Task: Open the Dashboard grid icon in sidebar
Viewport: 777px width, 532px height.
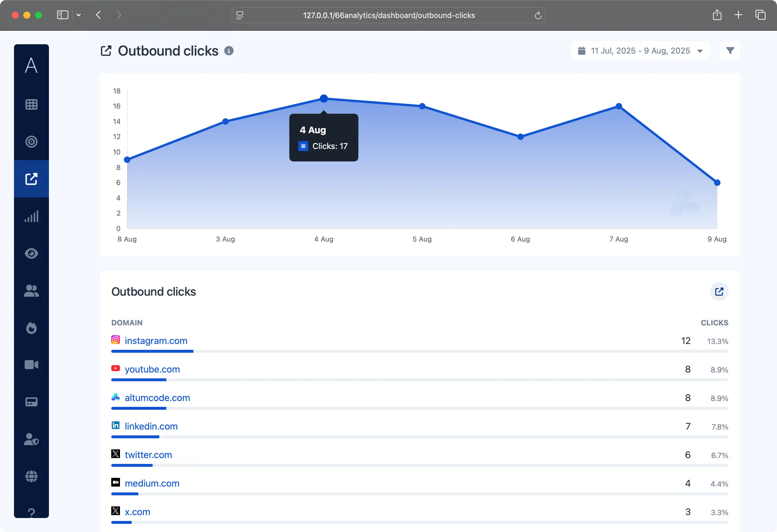Action: tap(31, 104)
